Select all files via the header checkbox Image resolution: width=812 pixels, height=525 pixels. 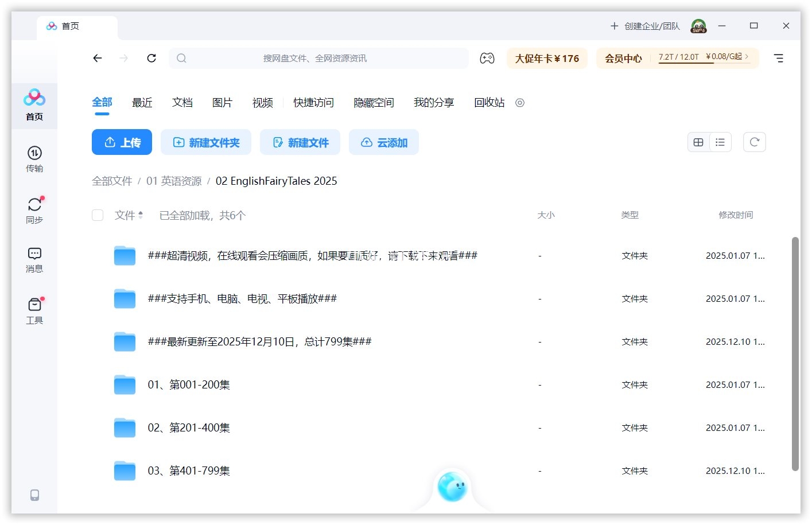(98, 215)
